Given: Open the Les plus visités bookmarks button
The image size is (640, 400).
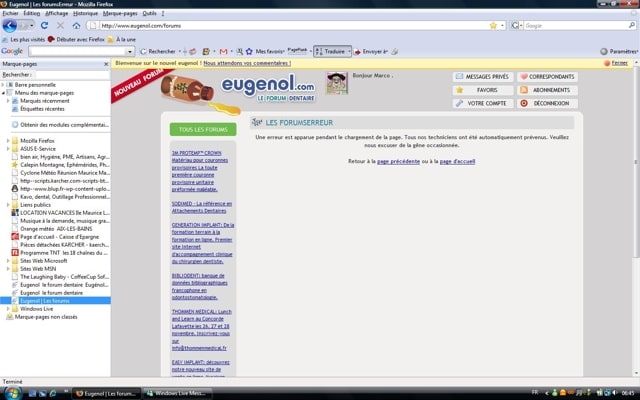Looking at the screenshot, I should point(23,40).
